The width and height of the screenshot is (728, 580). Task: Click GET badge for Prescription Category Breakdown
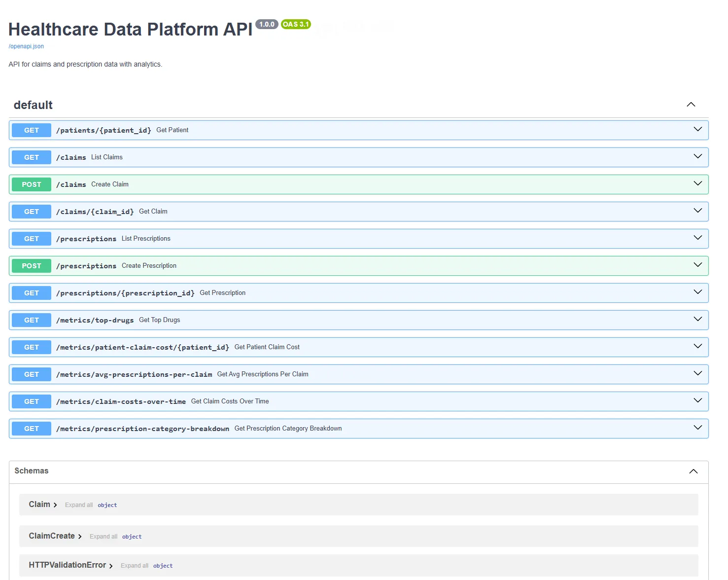[x=32, y=429]
